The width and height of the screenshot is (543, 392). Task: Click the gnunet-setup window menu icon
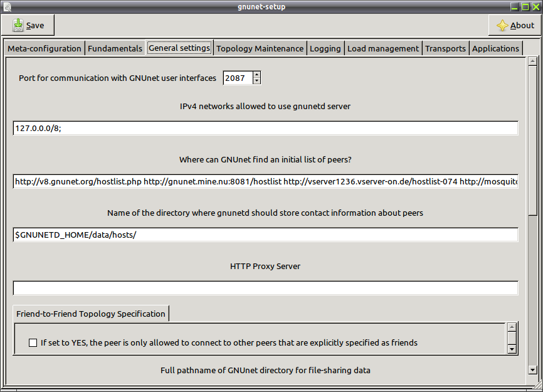(x=7, y=6)
